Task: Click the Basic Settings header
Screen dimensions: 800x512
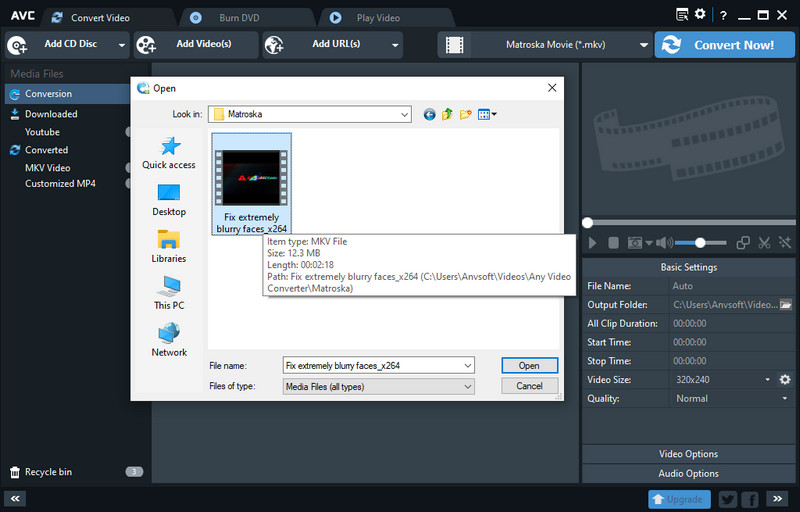Action: coord(688,267)
